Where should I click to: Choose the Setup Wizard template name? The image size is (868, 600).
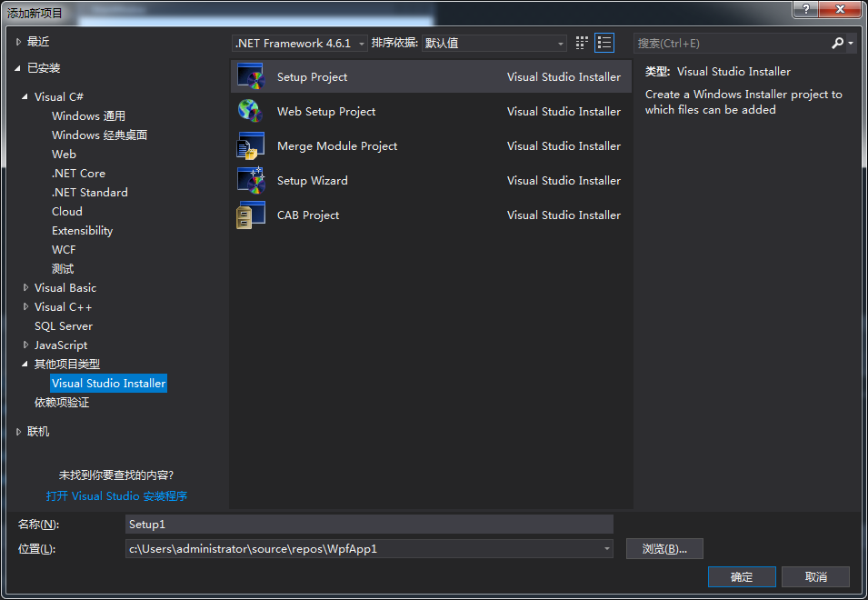pos(313,180)
